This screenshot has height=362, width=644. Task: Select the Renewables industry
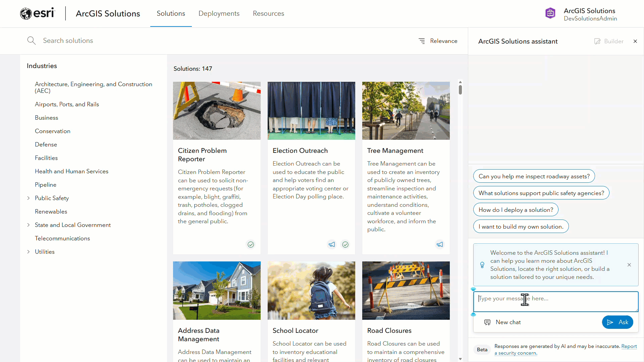click(51, 212)
